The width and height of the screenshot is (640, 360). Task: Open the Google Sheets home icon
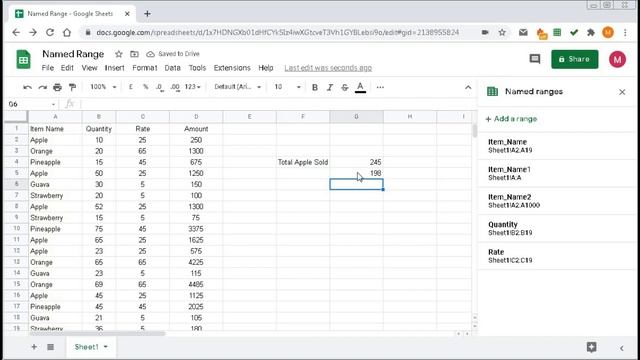[x=23, y=60]
